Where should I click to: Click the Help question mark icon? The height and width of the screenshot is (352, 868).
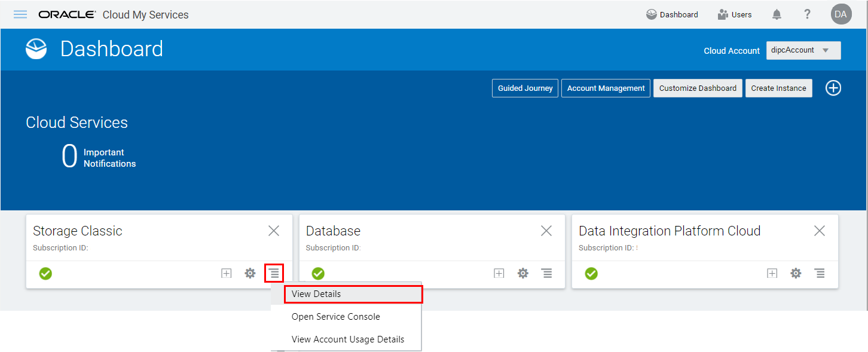click(807, 14)
